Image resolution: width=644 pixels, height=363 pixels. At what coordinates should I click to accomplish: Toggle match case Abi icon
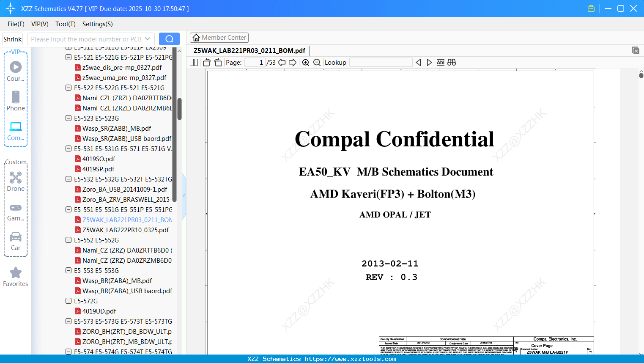(440, 62)
